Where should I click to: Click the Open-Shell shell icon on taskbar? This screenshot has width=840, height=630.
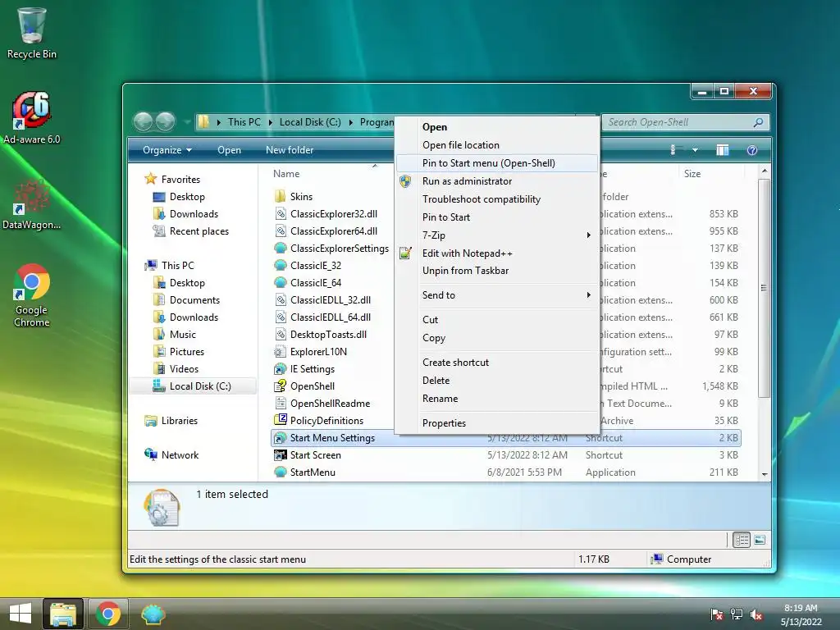tap(153, 614)
